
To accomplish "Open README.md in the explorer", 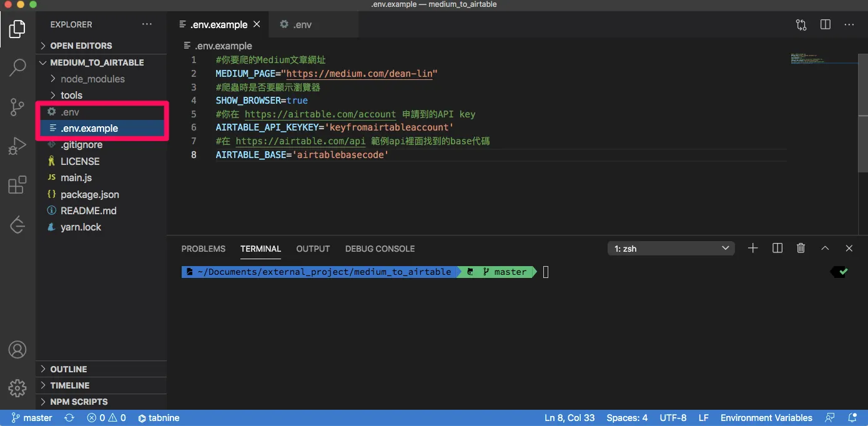I will (x=101, y=211).
